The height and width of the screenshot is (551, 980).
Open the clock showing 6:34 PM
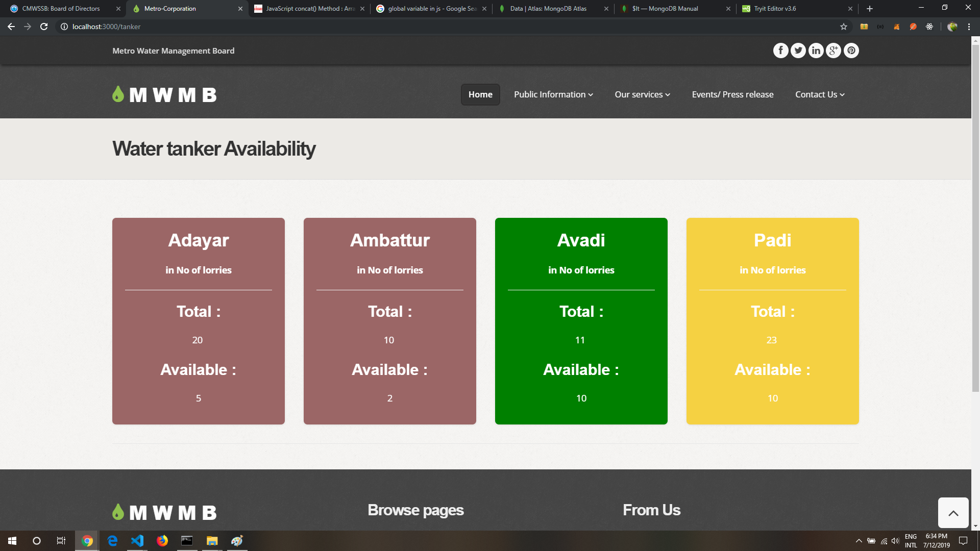[x=937, y=541]
